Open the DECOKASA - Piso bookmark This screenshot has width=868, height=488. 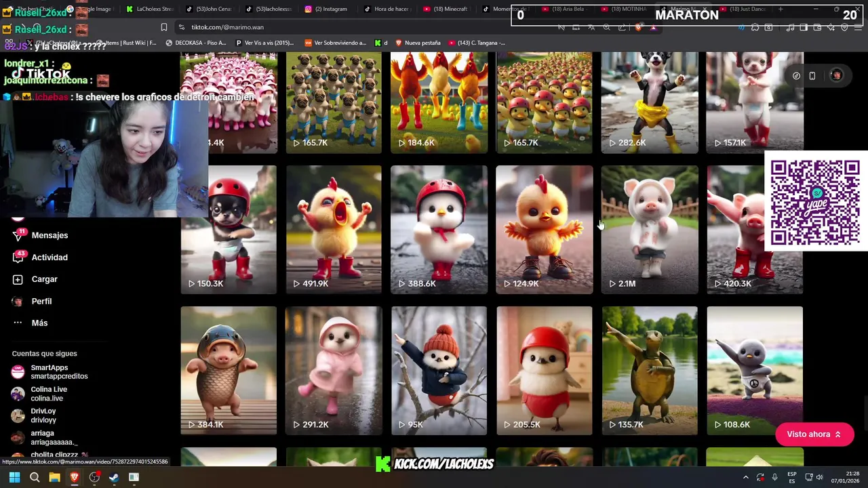(x=195, y=43)
